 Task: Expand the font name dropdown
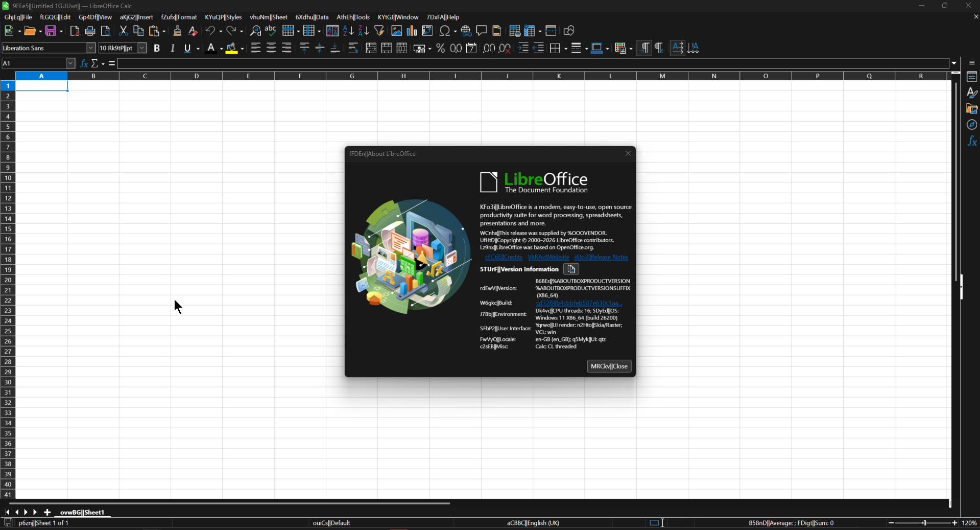(91, 48)
